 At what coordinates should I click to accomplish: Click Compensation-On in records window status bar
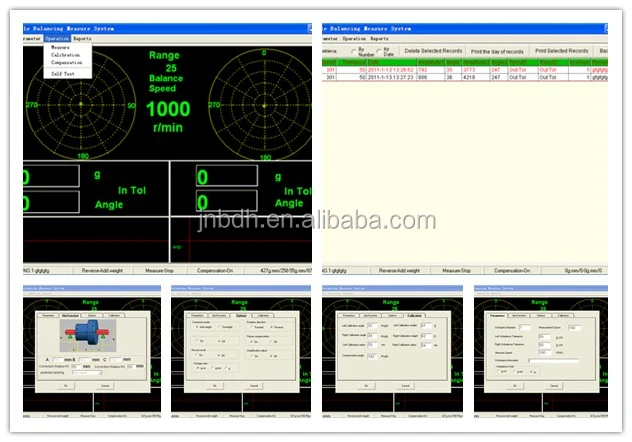512,270
